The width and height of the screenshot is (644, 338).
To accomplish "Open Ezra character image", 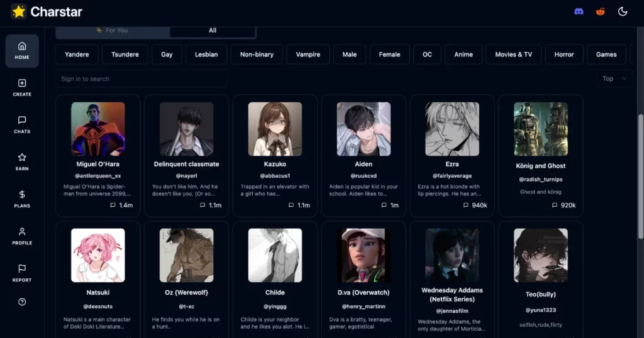I will coord(452,129).
